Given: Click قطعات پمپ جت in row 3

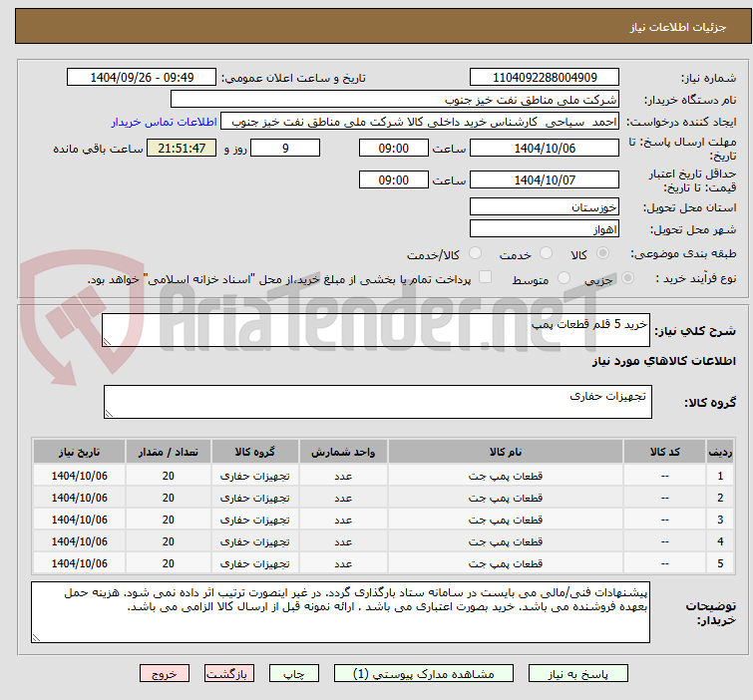Looking at the screenshot, I should 506,520.
